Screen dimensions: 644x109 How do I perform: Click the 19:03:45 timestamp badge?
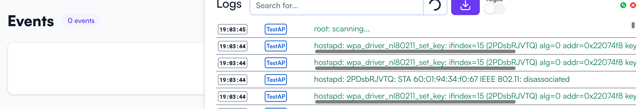pyautogui.click(x=232, y=29)
